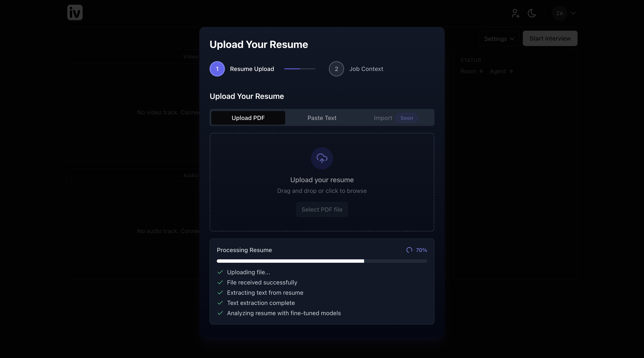Click the Room status indicator dot
The height and width of the screenshot is (358, 644).
point(481,71)
